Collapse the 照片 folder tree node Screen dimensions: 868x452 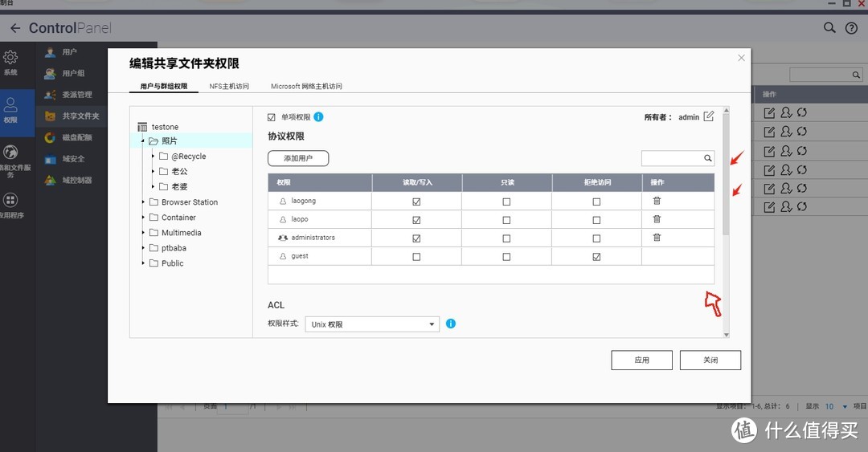point(143,141)
